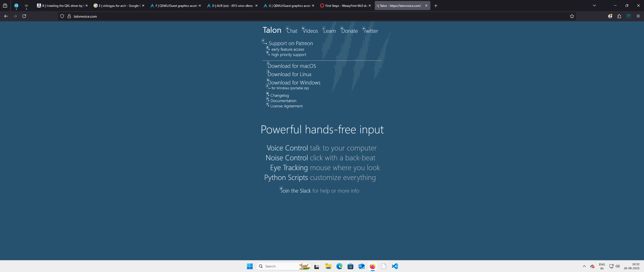The image size is (644, 272).
Task: Open File Explorer from the taskbar
Action: (328, 266)
